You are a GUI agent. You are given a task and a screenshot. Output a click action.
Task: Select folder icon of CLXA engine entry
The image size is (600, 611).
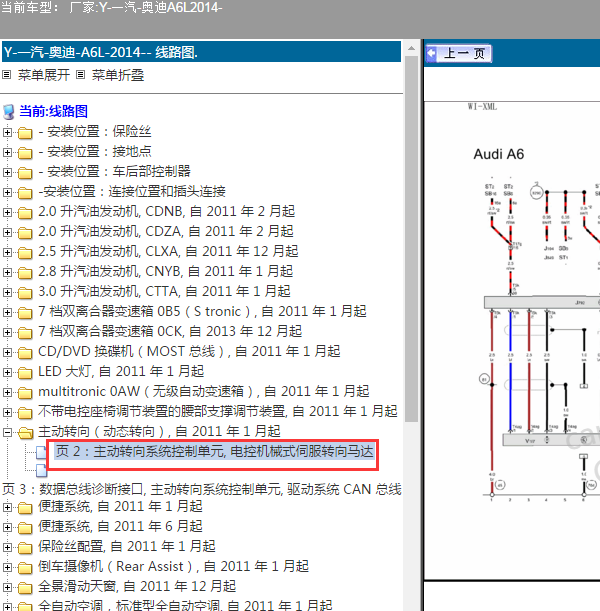25,253
